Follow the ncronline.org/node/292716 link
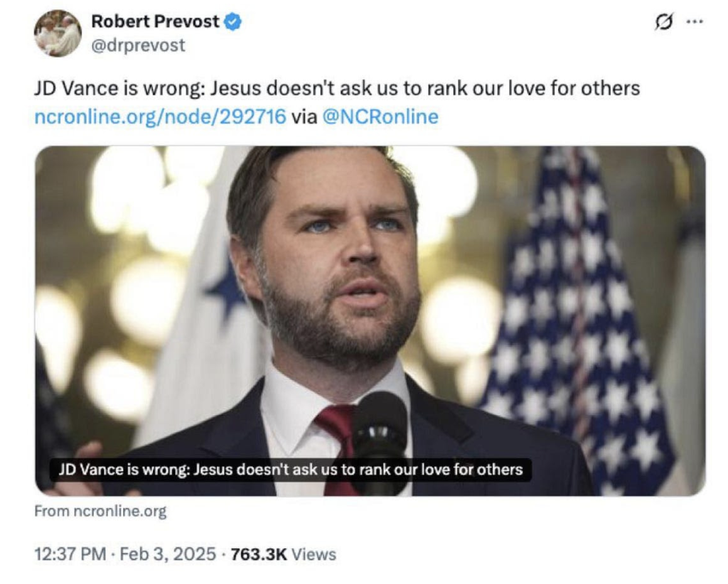The width and height of the screenshot is (728, 584). tap(160, 117)
